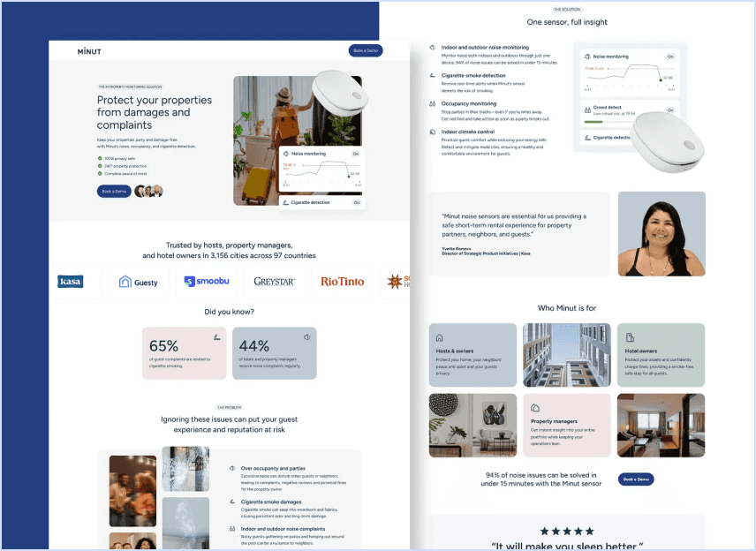Click the 100% privacy safe green check
This screenshot has height=551, width=756.
click(100, 158)
